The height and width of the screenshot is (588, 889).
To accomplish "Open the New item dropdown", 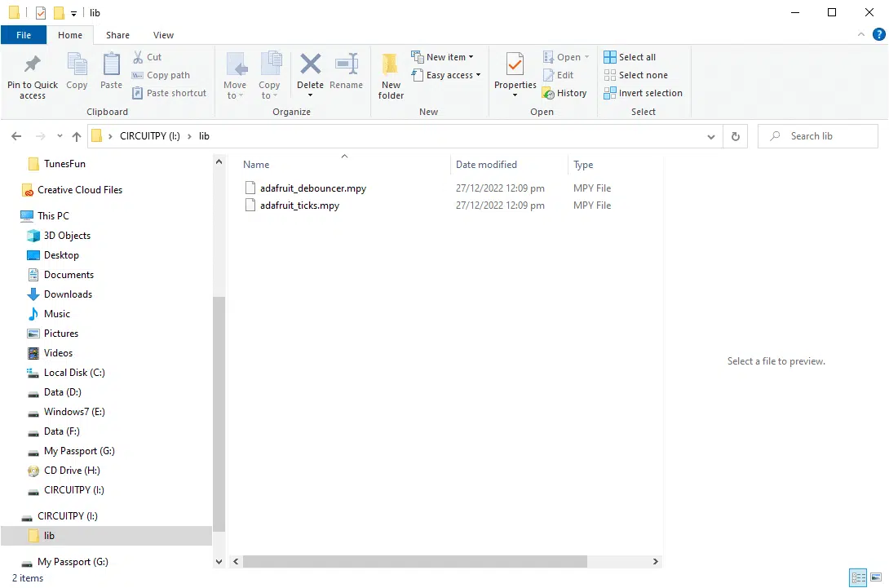I will 442,57.
